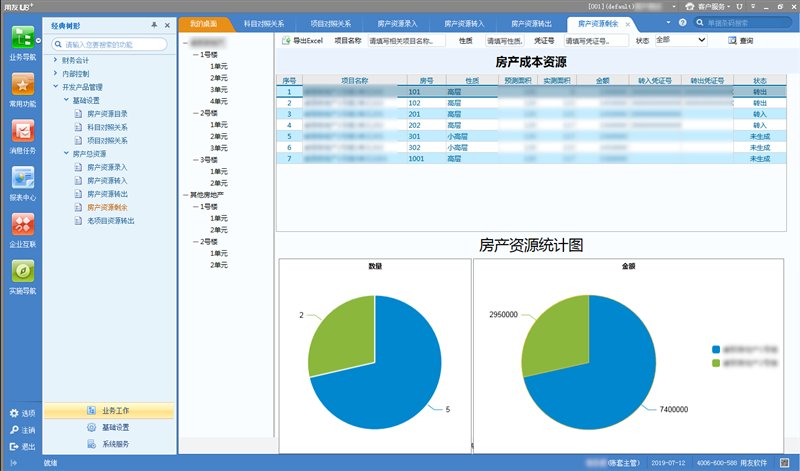This screenshot has height=471, width=800.
Task: Click the 转入 status in row 3
Action: 759,114
